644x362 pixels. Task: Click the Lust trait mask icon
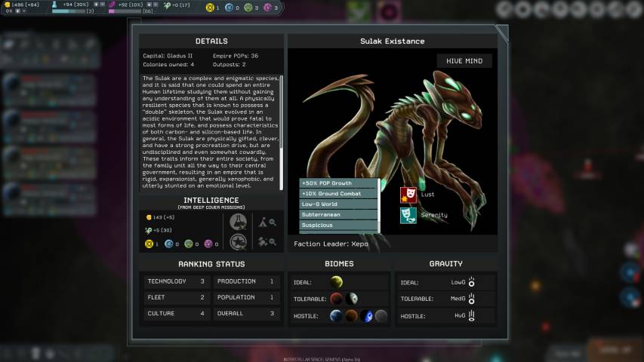(408, 195)
